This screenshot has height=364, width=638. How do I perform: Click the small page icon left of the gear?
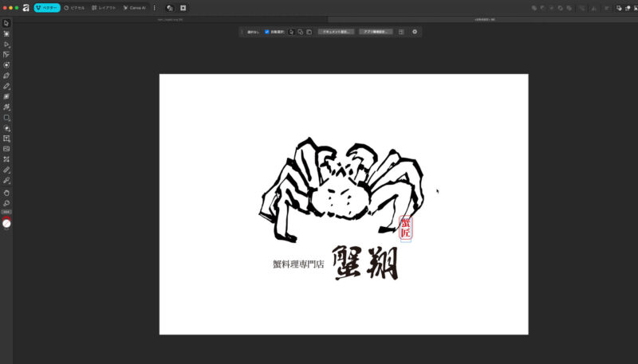(x=401, y=32)
